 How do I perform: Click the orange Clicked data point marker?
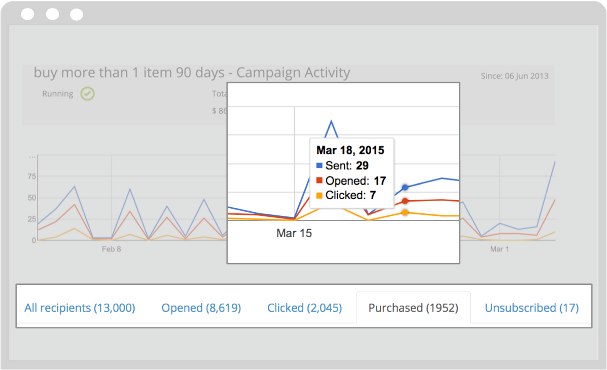pos(405,212)
